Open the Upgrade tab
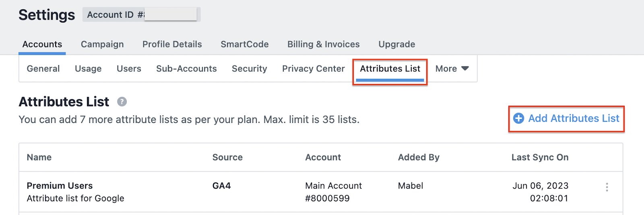This screenshot has width=644, height=215. tap(397, 44)
